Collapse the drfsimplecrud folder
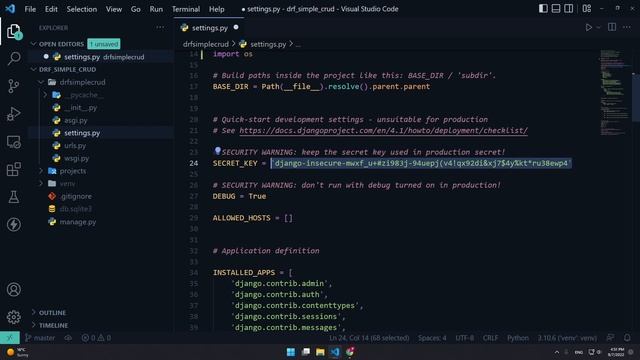The image size is (640, 360). (x=82, y=82)
